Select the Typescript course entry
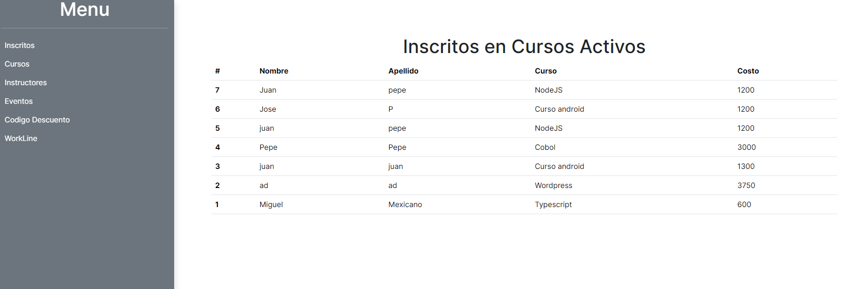The image size is (868, 289). pyautogui.click(x=553, y=204)
